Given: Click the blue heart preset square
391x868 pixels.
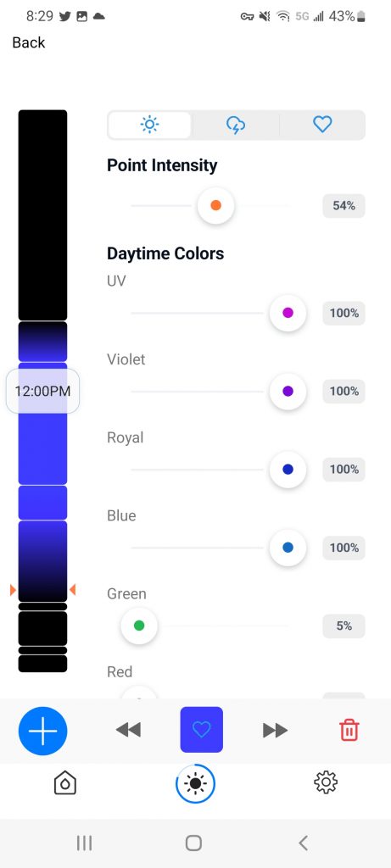Looking at the screenshot, I should tap(202, 730).
